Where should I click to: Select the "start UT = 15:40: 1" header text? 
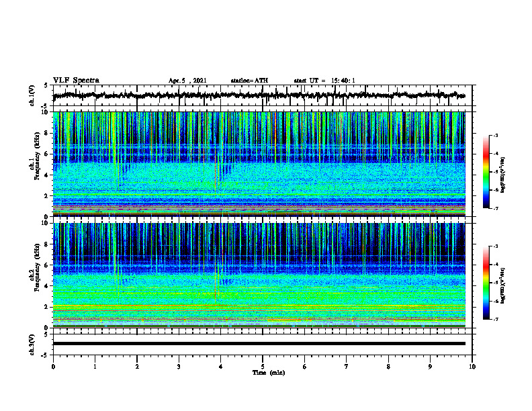[x=324, y=81]
